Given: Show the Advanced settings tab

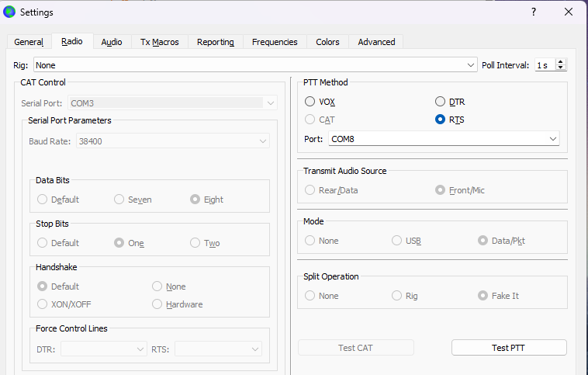Looking at the screenshot, I should click(376, 42).
